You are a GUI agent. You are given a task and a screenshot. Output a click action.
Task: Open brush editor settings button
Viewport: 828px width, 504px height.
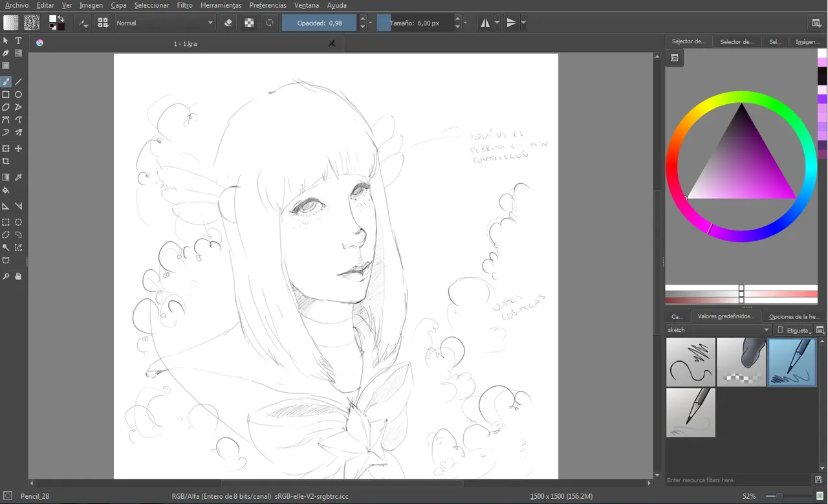click(x=82, y=23)
